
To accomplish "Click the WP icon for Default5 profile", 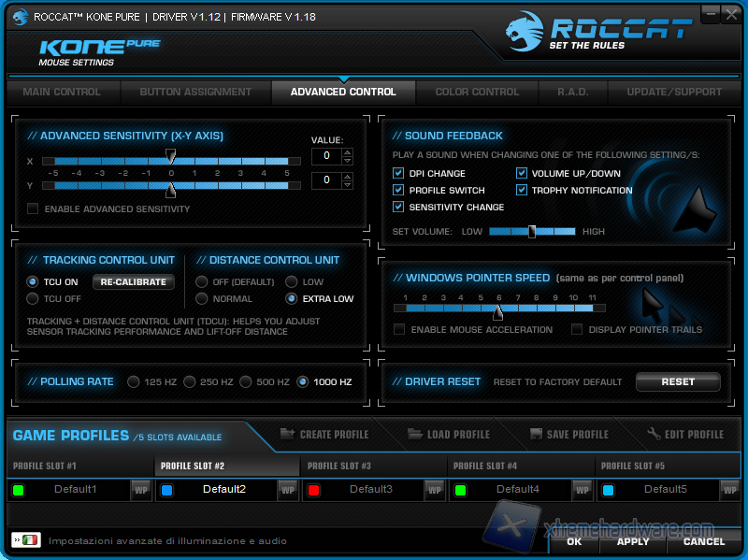I will coord(728,489).
